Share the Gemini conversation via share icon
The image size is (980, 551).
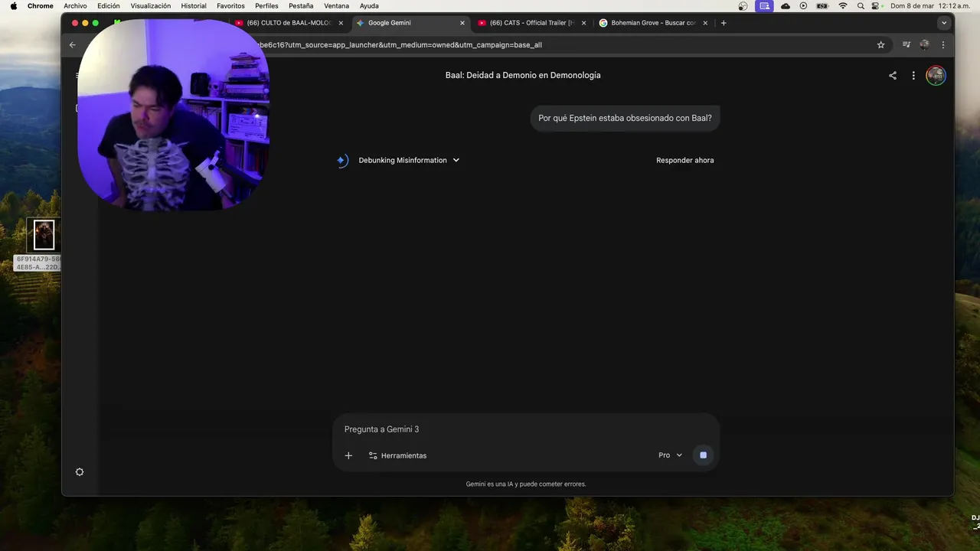pos(892,76)
